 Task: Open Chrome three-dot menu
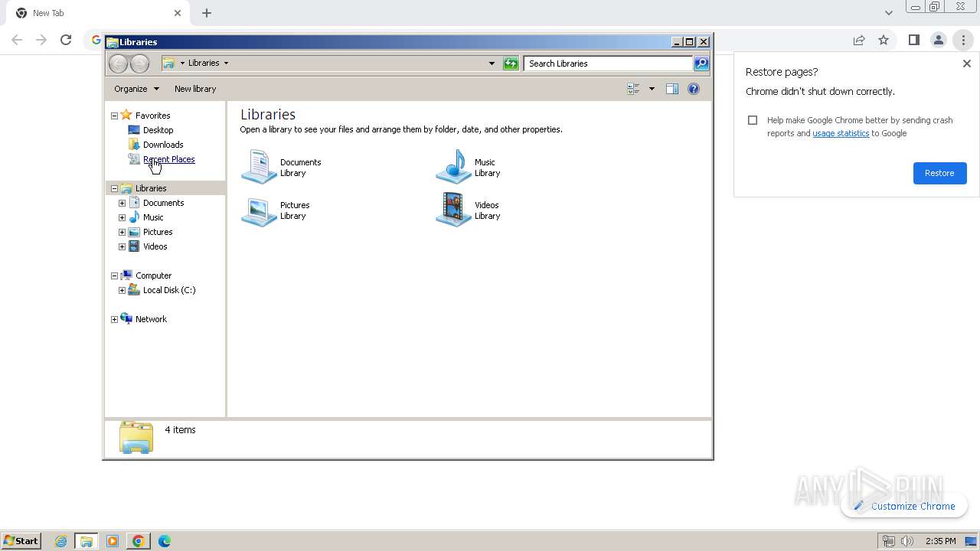pyautogui.click(x=963, y=40)
